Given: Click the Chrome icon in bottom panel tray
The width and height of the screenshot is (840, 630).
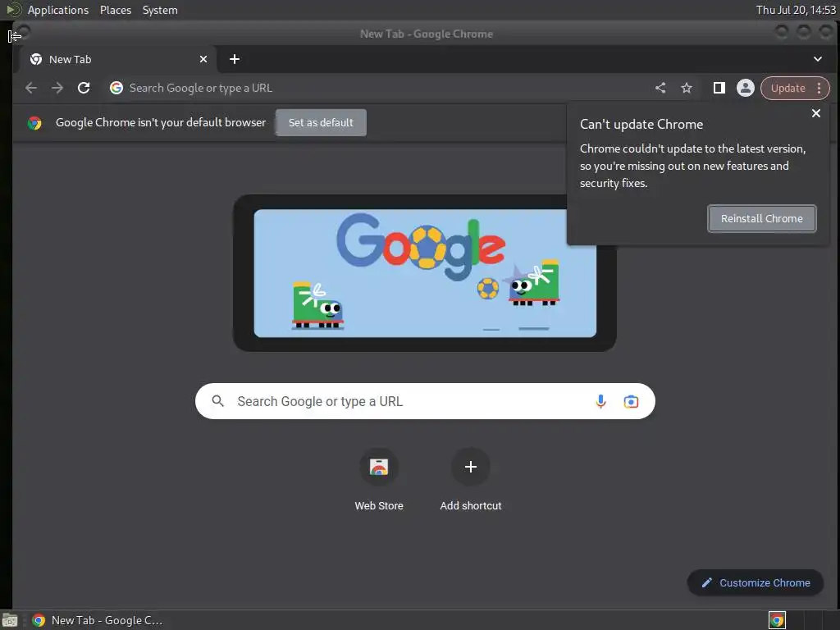Looking at the screenshot, I should [x=777, y=620].
